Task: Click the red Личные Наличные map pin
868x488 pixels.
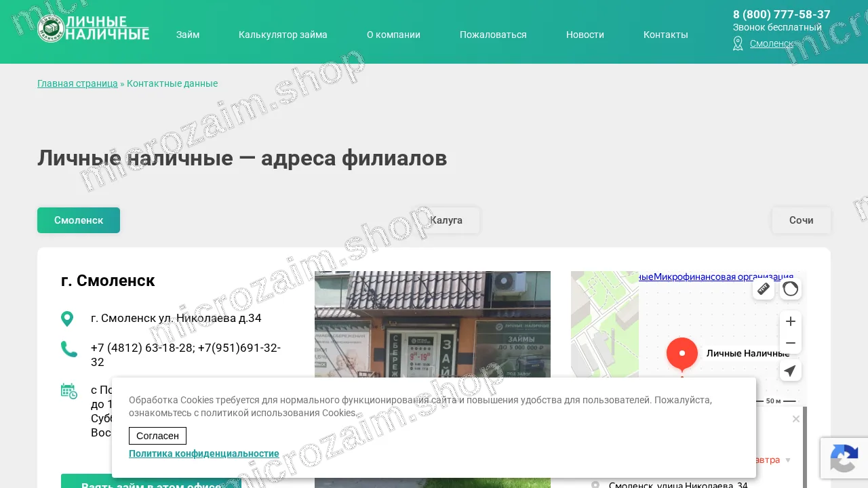Action: [682, 354]
